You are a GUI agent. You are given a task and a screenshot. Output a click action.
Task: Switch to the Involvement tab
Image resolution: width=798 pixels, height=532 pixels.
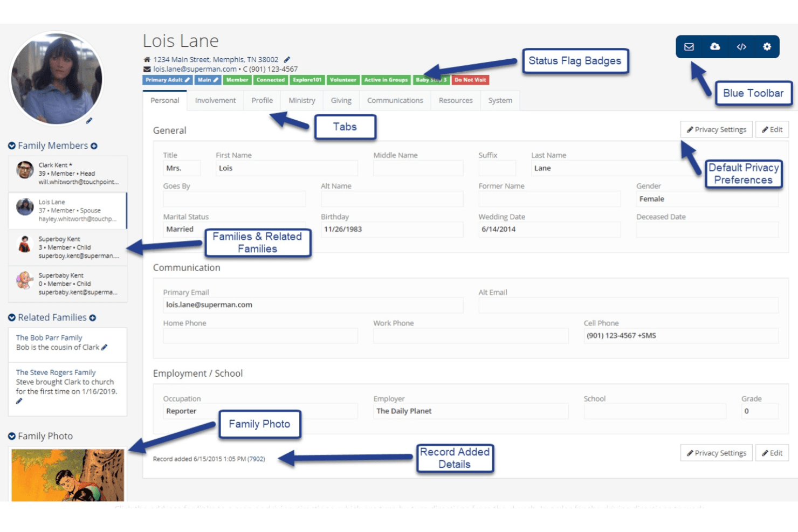(215, 101)
